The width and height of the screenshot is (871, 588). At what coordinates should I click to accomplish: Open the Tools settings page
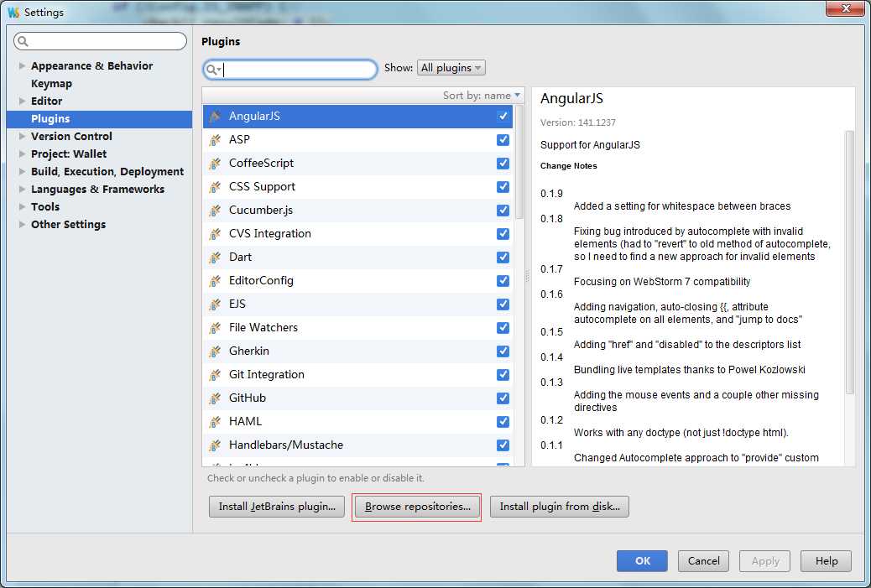(x=45, y=206)
